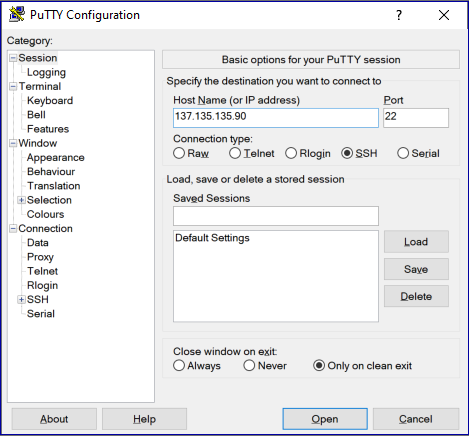Click the Delete button
The width and height of the screenshot is (469, 436).
416,296
